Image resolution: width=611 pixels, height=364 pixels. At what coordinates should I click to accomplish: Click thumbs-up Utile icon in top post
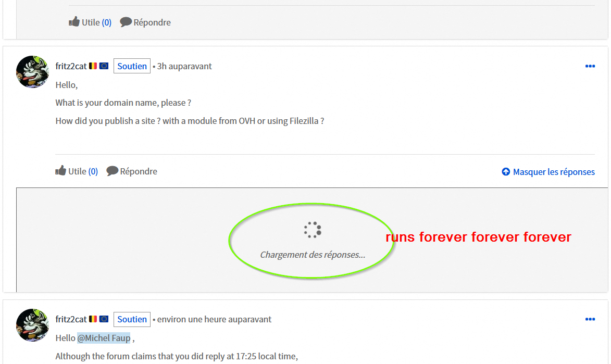(74, 21)
